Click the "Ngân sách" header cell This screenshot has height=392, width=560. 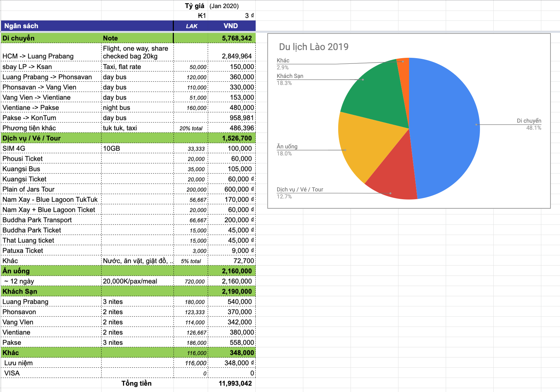21,26
